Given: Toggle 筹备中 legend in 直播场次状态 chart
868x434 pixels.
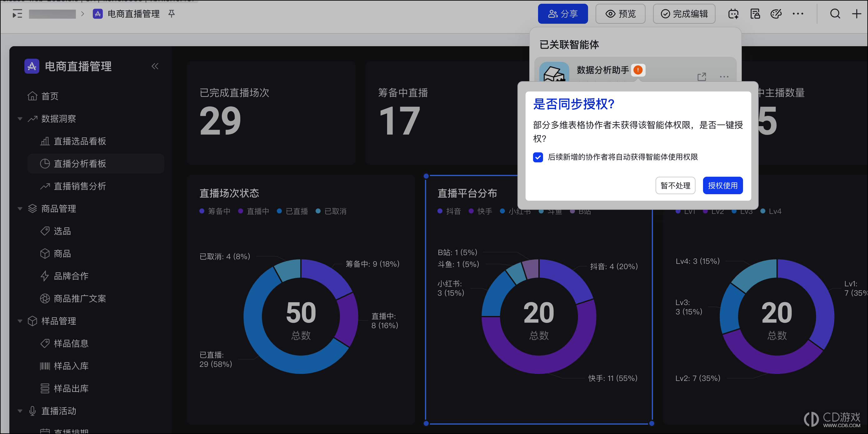Looking at the screenshot, I should coord(215,211).
